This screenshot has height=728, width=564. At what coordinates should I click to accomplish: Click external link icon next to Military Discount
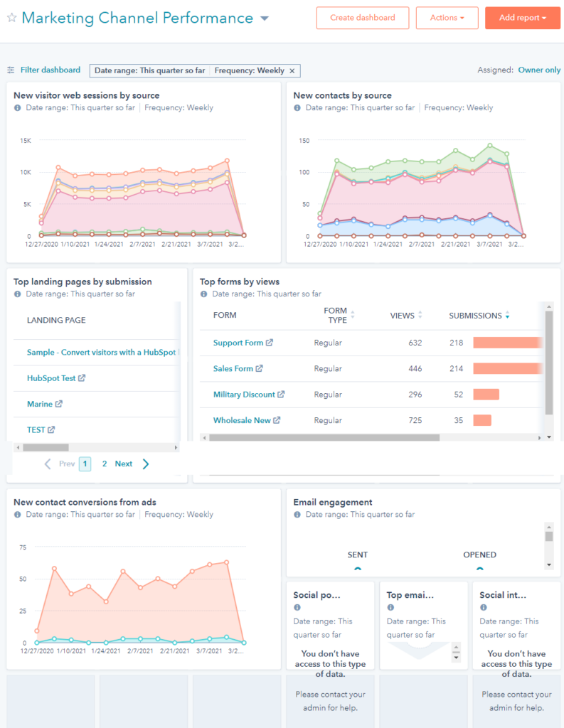click(x=281, y=394)
